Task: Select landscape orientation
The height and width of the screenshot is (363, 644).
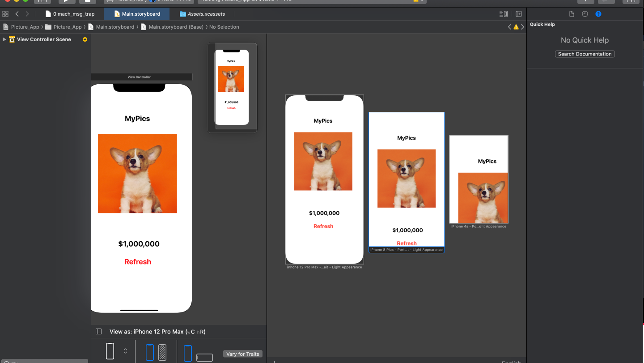Action: pyautogui.click(x=204, y=358)
